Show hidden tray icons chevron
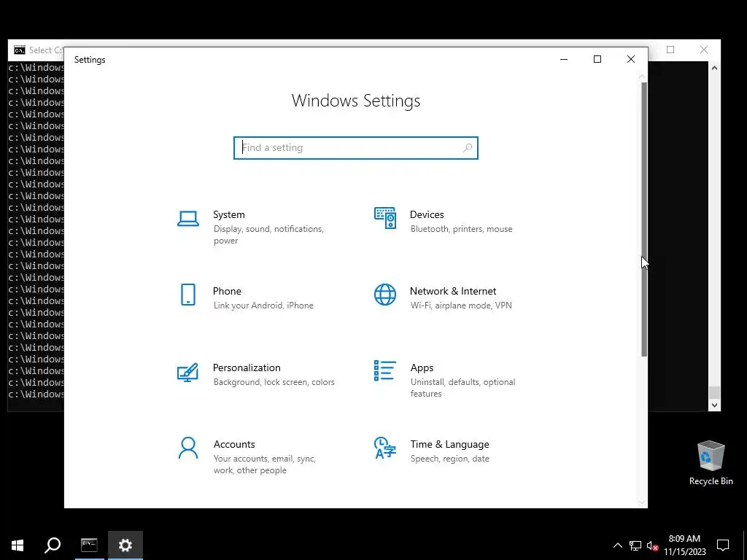This screenshot has width=747, height=560. tap(617, 545)
